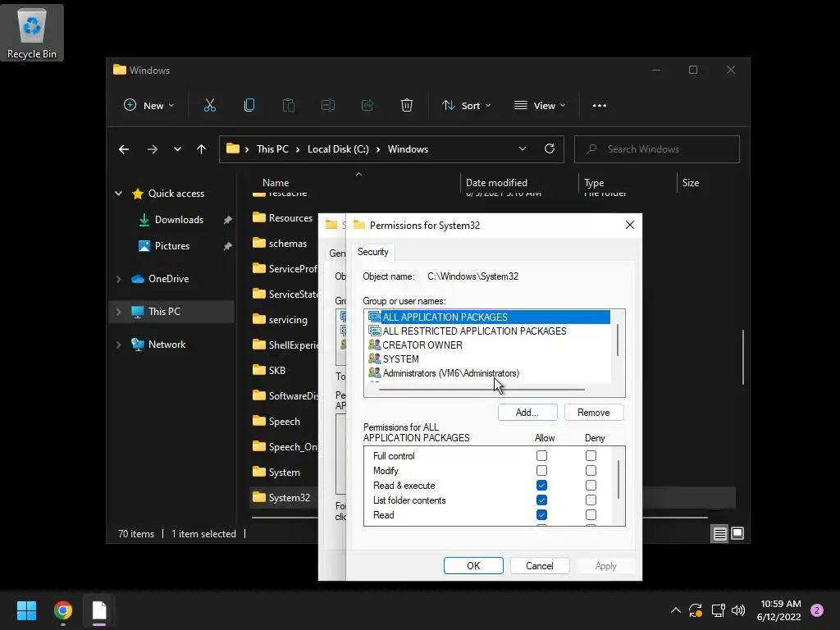Deny Modify permission checkbox
Image resolution: width=840 pixels, height=630 pixels.
(x=591, y=470)
